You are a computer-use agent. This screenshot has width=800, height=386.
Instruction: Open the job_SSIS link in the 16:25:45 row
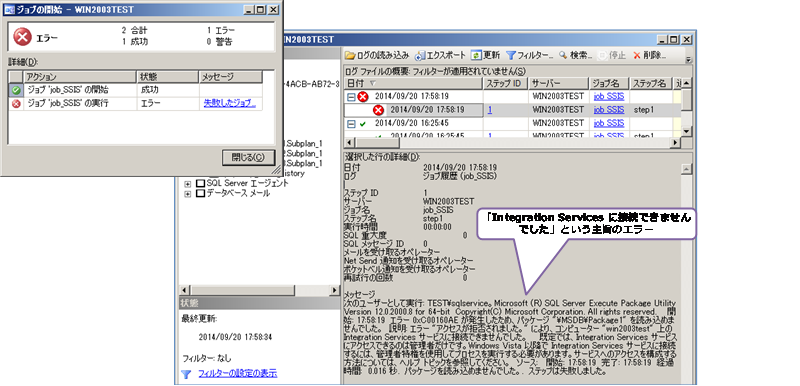coord(609,123)
